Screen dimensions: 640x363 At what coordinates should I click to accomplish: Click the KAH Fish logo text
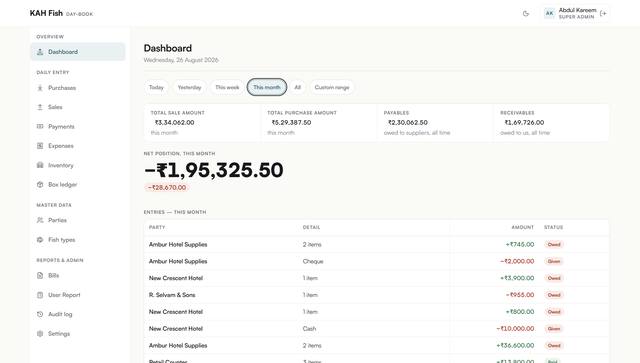(x=46, y=13)
